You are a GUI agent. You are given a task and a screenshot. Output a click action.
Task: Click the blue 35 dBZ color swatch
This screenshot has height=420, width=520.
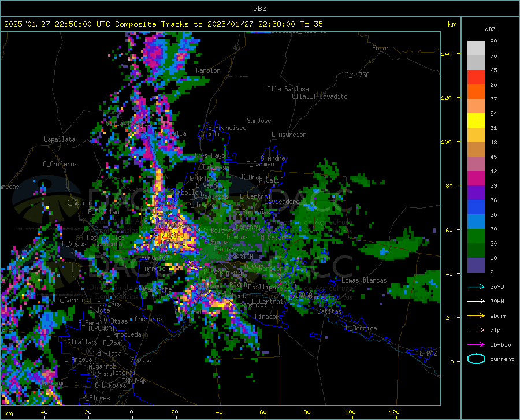click(476, 207)
